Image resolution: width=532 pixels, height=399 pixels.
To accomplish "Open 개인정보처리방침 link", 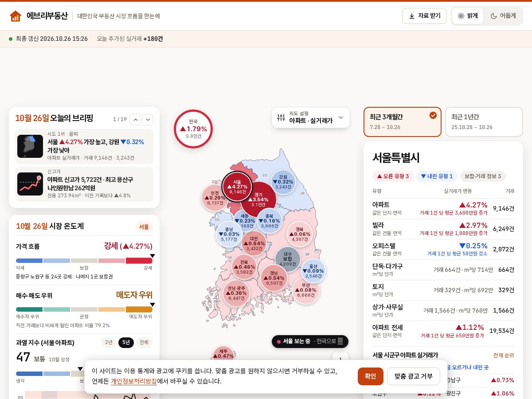I will coord(134,381).
